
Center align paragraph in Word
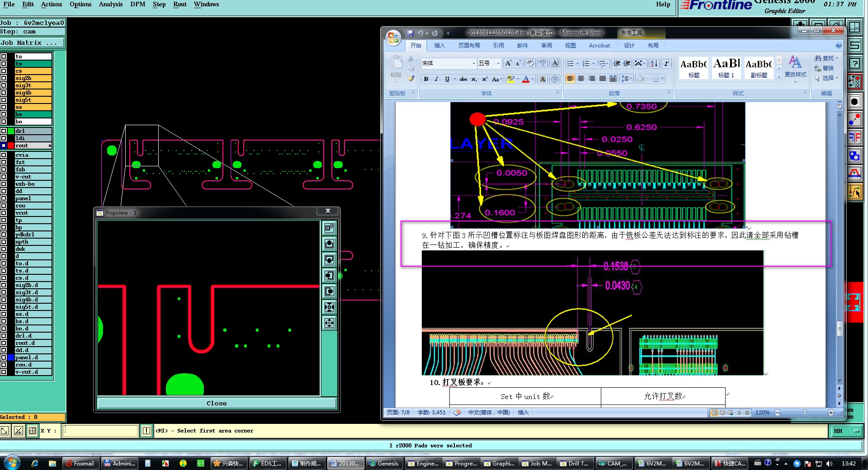click(x=581, y=79)
